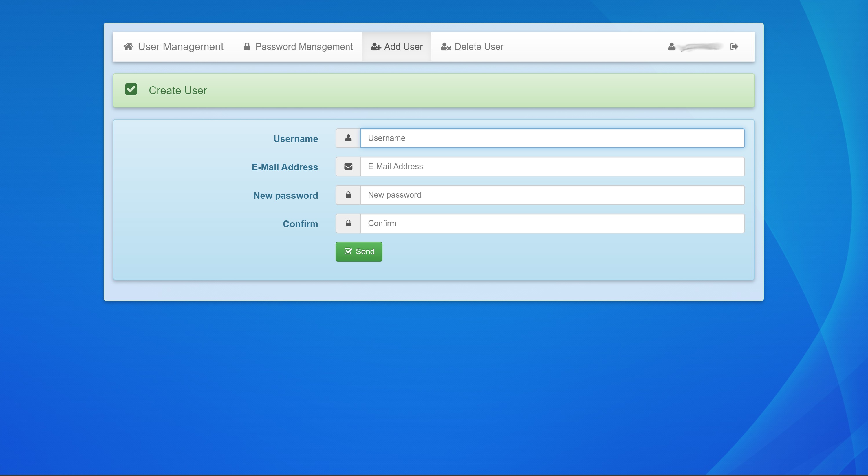Click the Username label on the form
The height and width of the screenshot is (476, 868).
296,138
